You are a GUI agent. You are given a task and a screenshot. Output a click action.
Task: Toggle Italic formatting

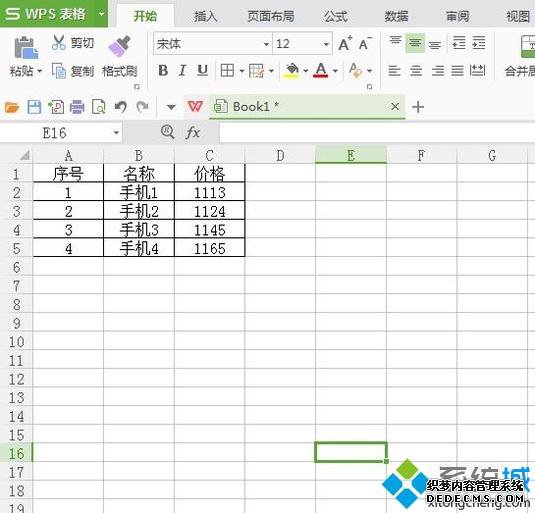[x=183, y=71]
